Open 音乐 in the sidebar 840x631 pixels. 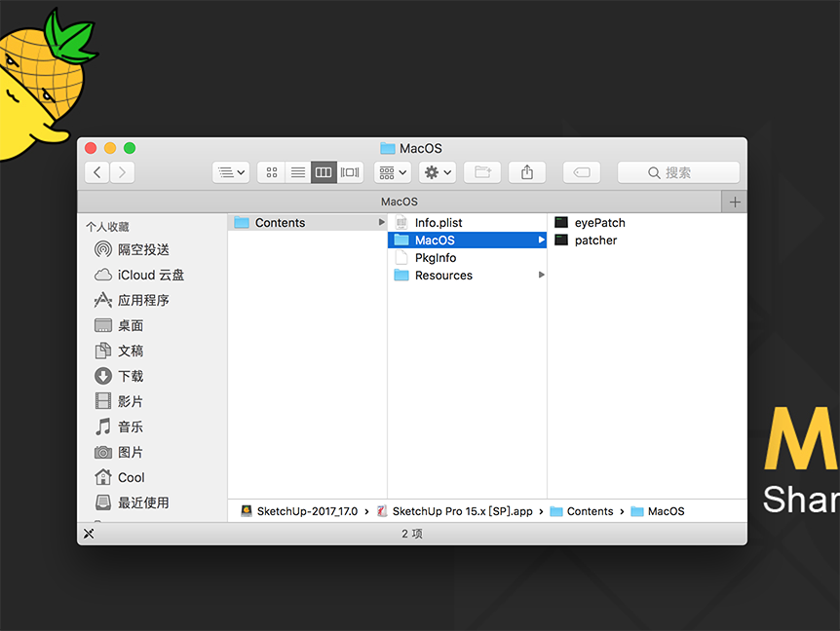click(119, 427)
